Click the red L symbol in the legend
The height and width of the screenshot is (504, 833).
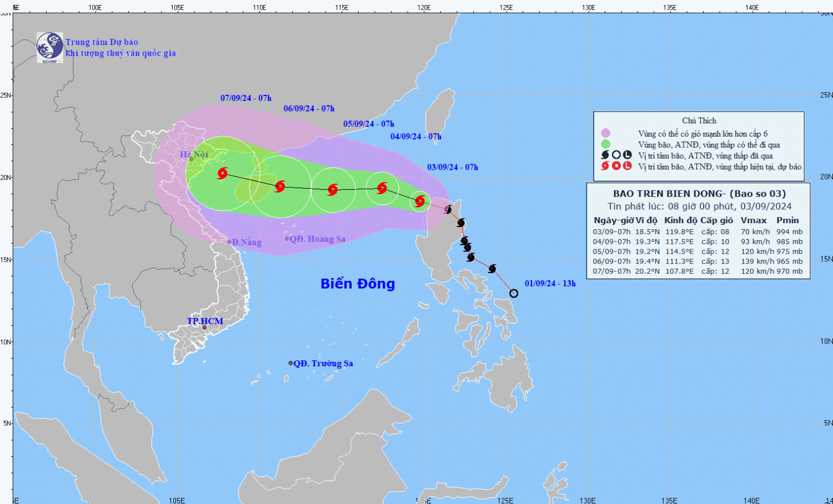point(627,166)
